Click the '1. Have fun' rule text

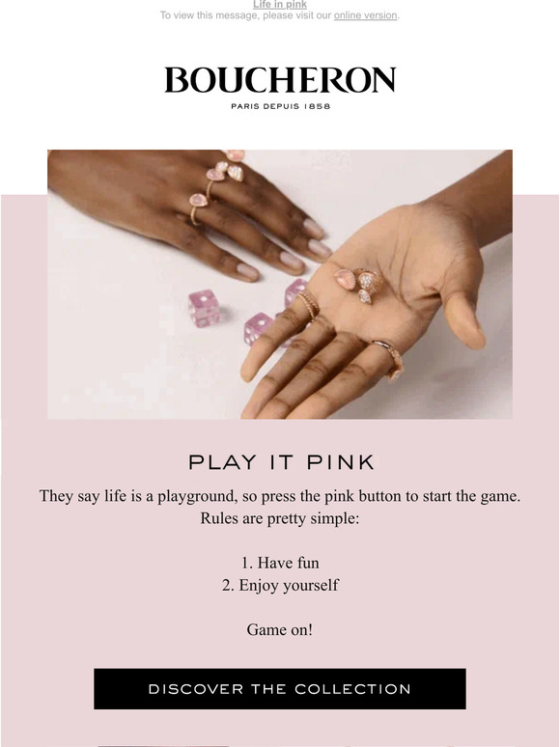(280, 563)
